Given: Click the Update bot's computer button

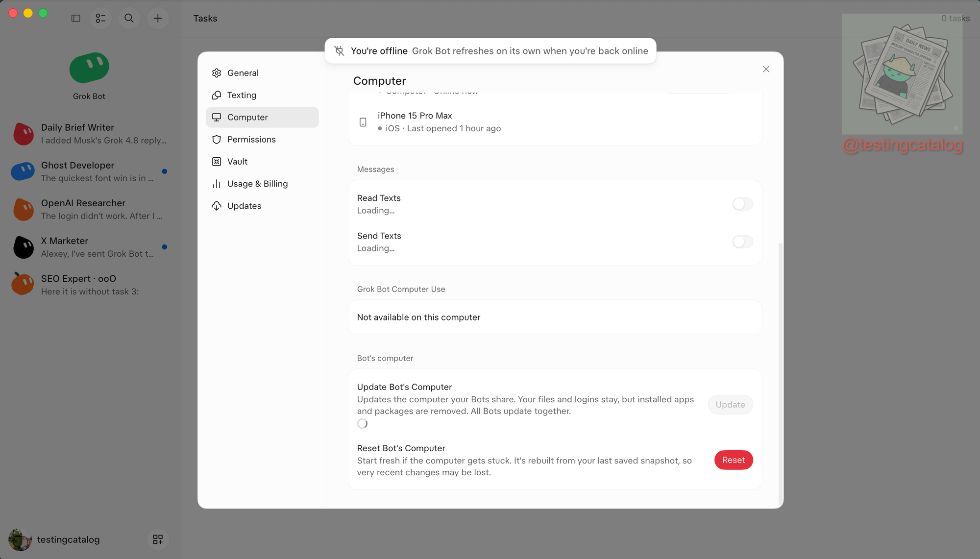Looking at the screenshot, I should [730, 405].
